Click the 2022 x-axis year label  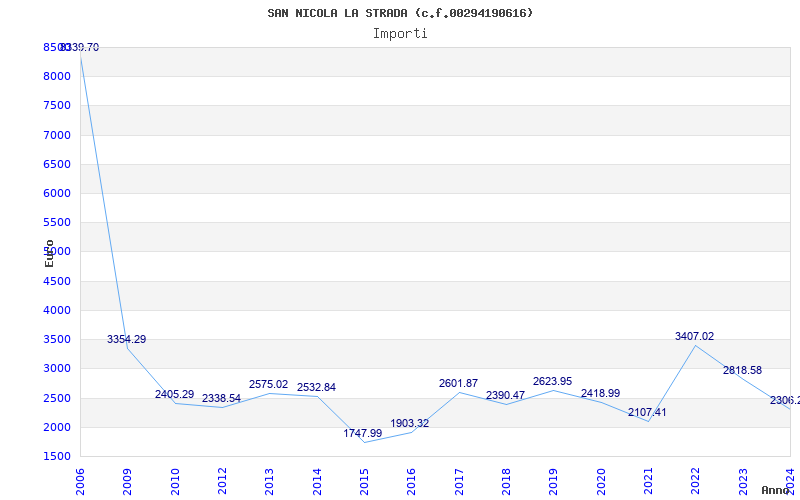[695, 482]
